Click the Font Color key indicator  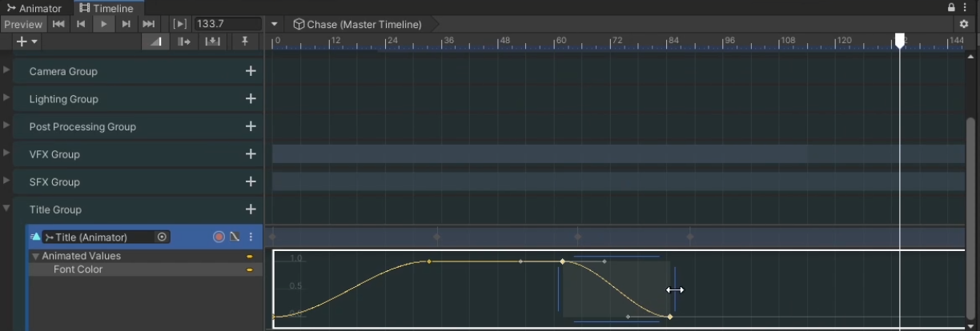click(x=250, y=270)
